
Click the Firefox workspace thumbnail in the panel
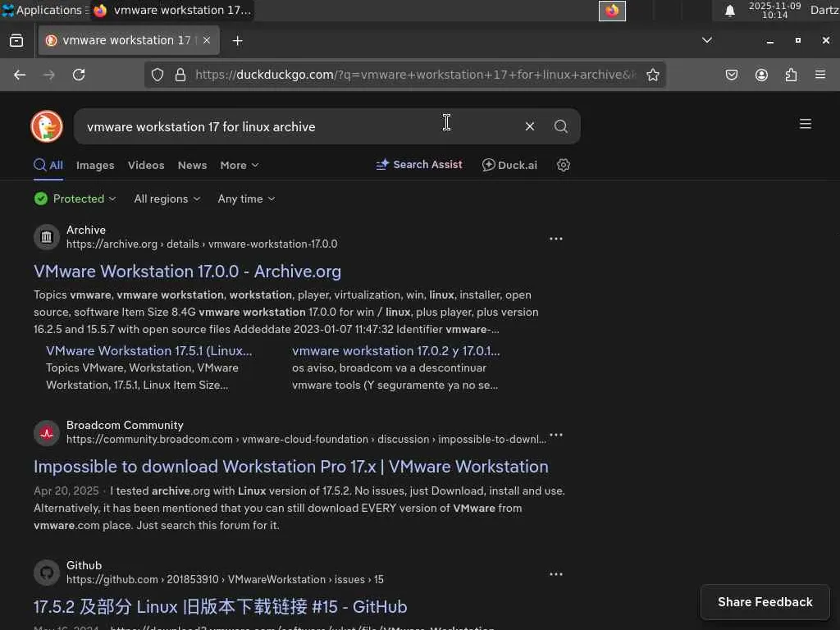[x=612, y=11]
